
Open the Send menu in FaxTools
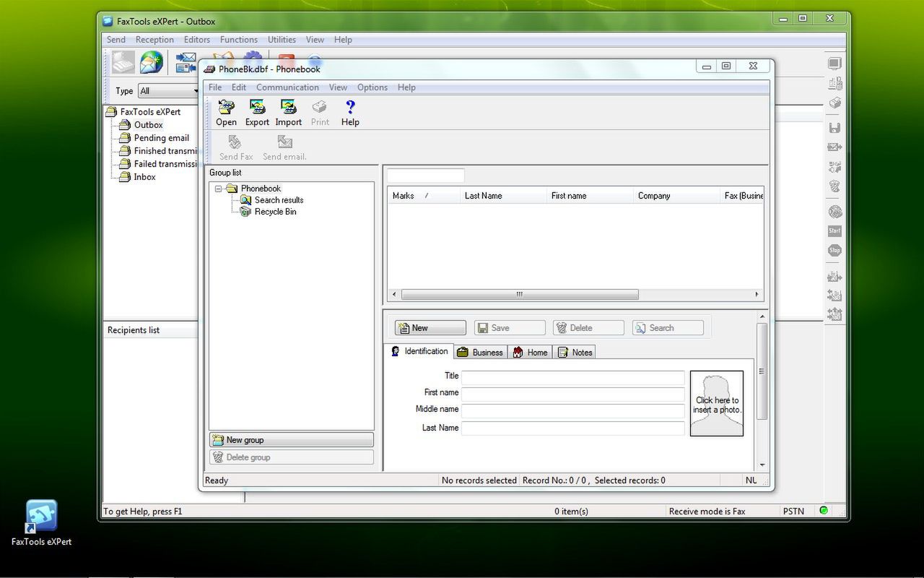(116, 40)
